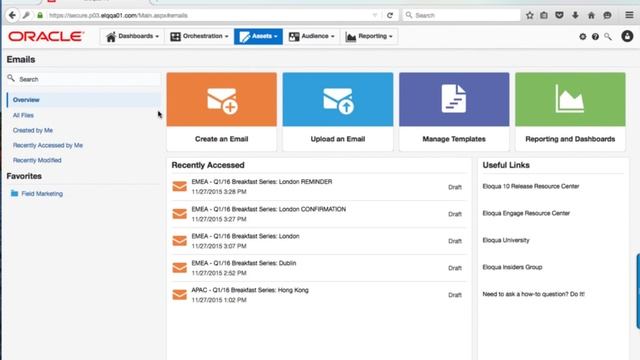This screenshot has height=360, width=640.
Task: Click the Reporting and Dashboards label
Action: click(570, 139)
